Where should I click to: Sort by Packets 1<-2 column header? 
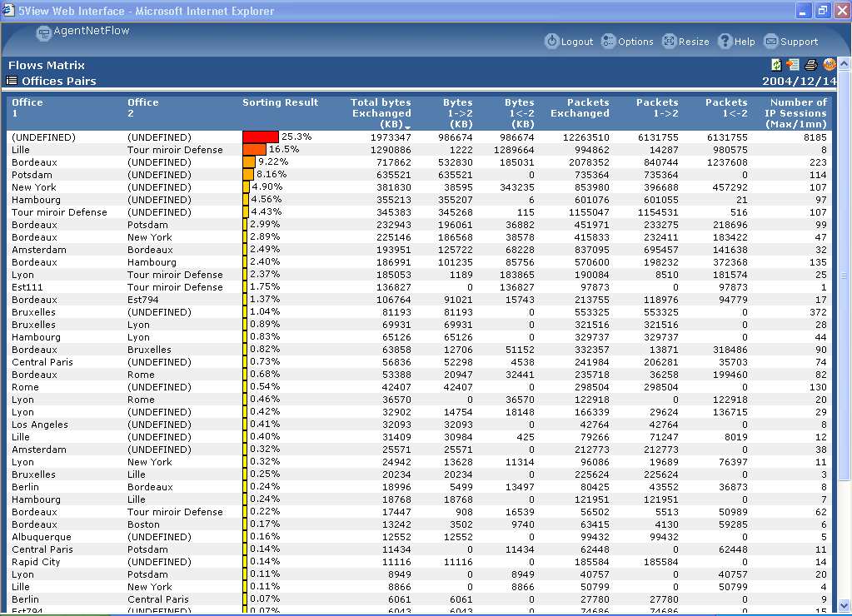(726, 107)
